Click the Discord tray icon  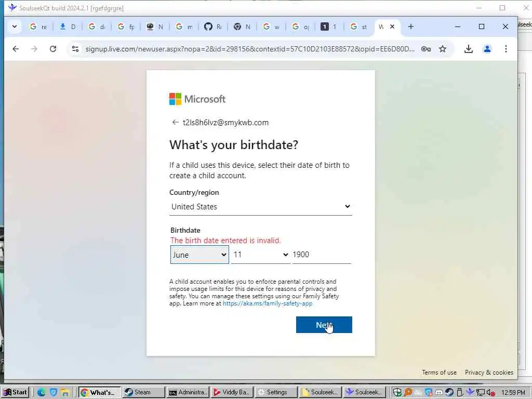tap(439, 393)
